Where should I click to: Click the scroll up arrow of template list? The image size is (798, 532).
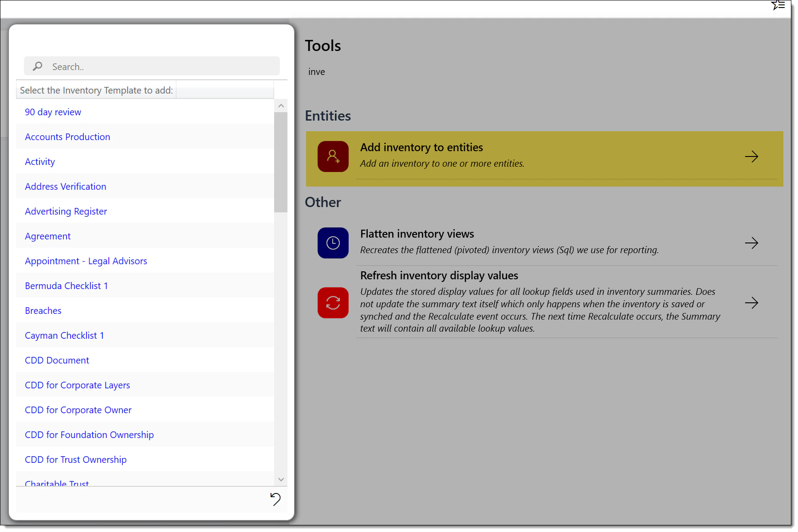tap(281, 106)
